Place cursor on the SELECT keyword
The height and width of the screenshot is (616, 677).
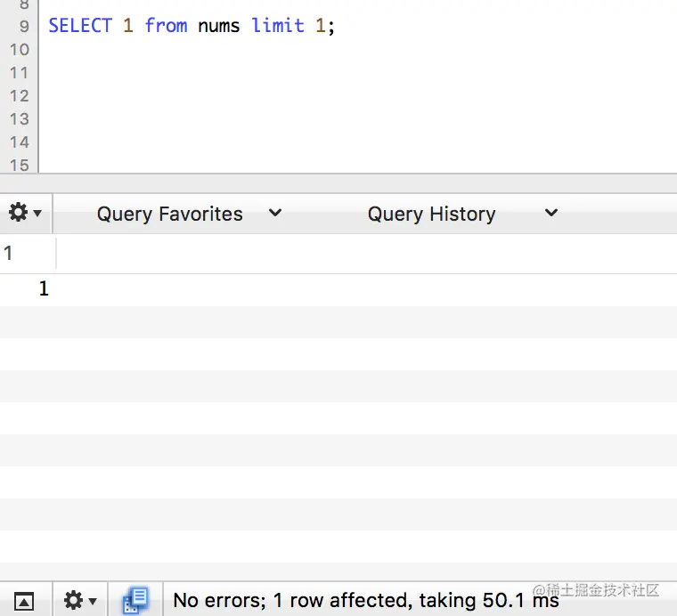tap(80, 26)
